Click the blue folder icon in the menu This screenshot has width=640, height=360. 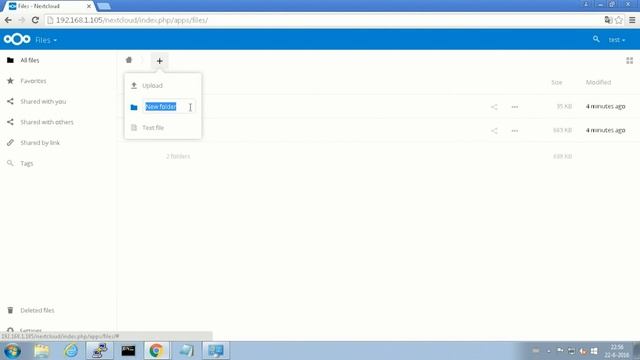tap(134, 107)
